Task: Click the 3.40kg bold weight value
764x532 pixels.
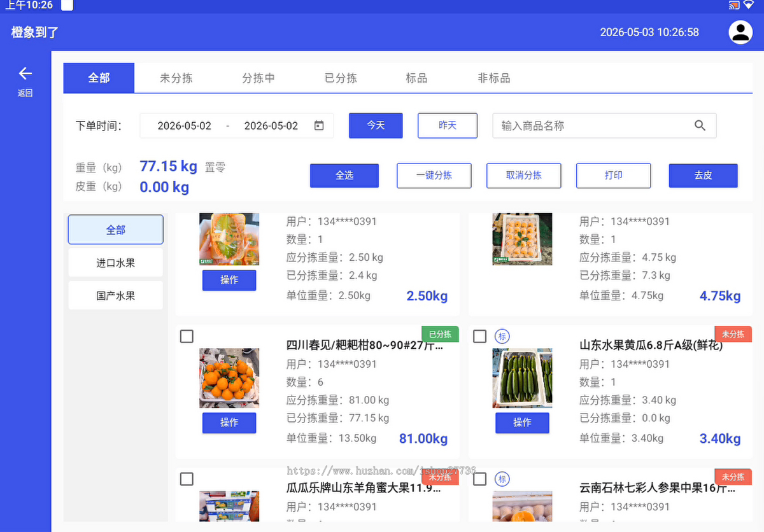Action: 720,438
